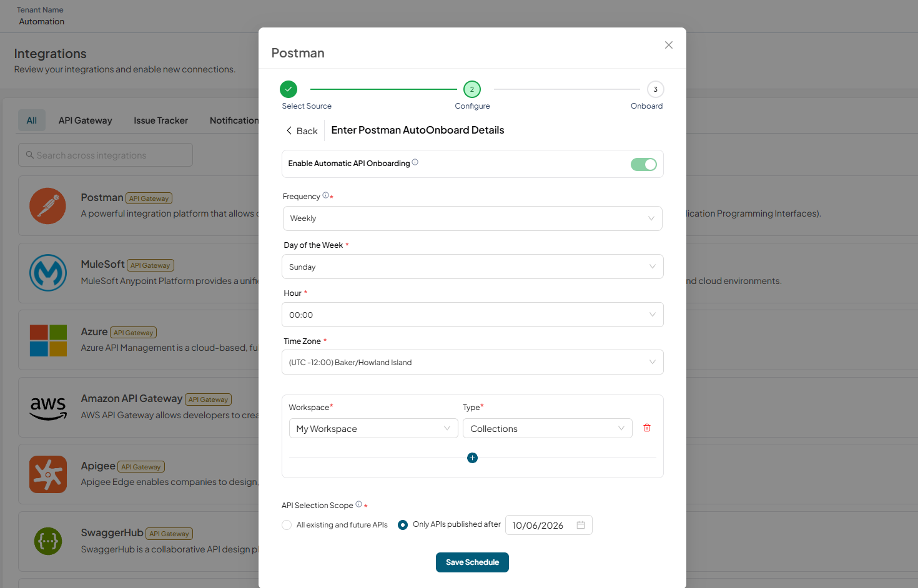This screenshot has width=918, height=588.
Task: Click the Save Schedule button
Action: (472, 562)
